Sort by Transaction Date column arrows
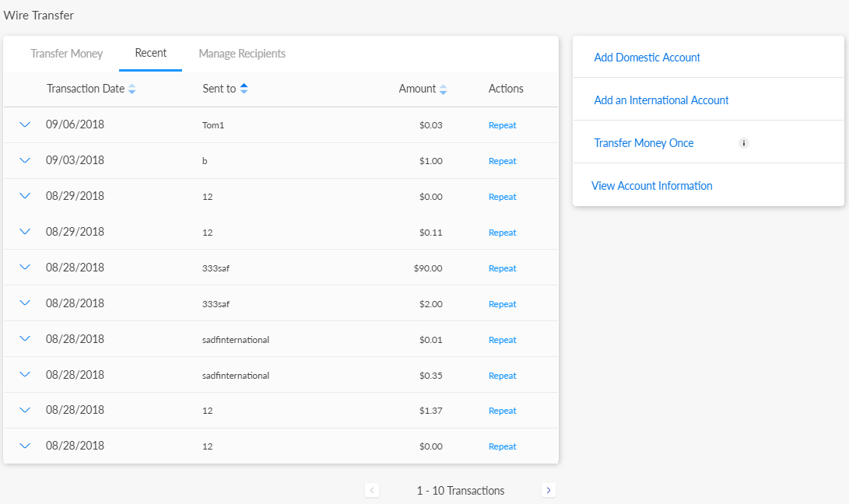Image resolution: width=849 pixels, height=504 pixels. click(132, 89)
